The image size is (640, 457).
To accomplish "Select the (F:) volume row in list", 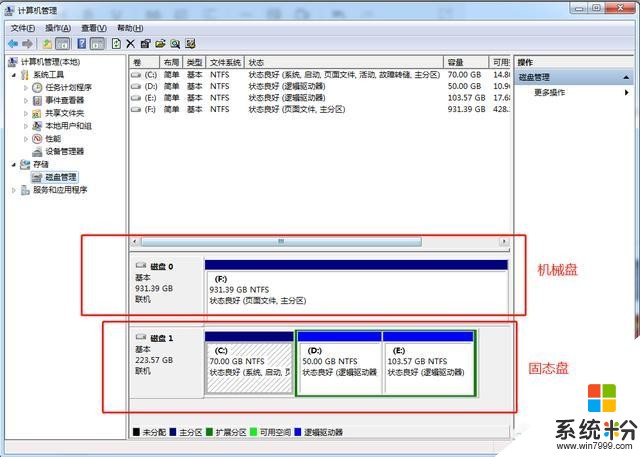I will tap(320, 109).
